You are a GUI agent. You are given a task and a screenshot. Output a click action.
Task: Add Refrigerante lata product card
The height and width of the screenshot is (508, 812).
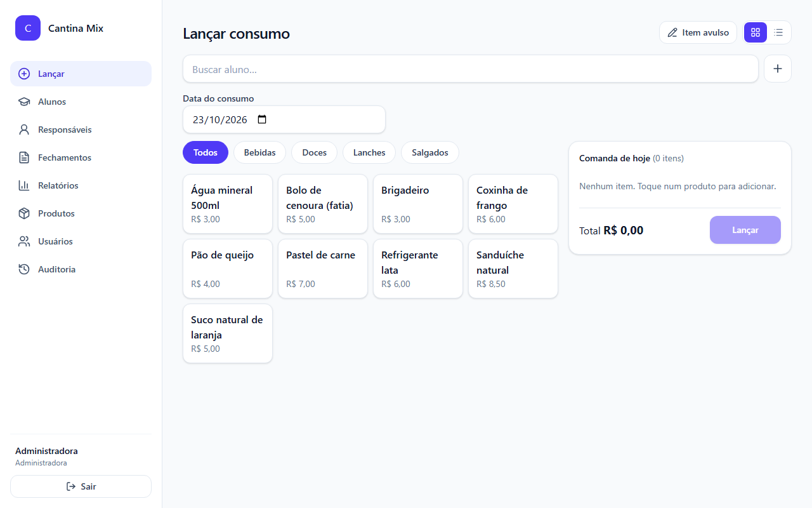click(x=418, y=269)
